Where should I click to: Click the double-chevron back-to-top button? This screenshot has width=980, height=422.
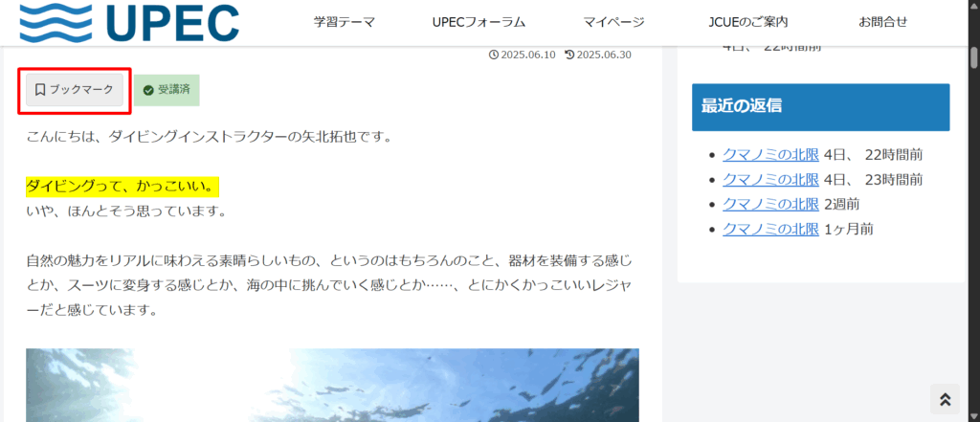click(x=945, y=399)
